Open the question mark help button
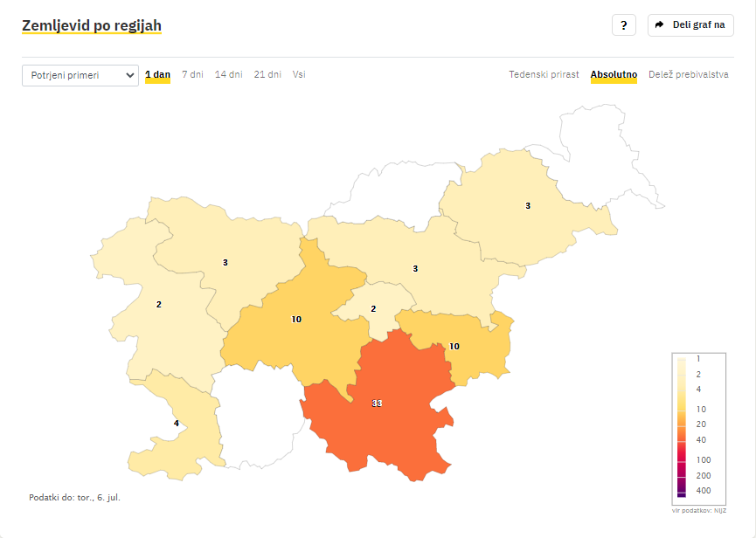Image resolution: width=756 pixels, height=538 pixels. pyautogui.click(x=623, y=25)
